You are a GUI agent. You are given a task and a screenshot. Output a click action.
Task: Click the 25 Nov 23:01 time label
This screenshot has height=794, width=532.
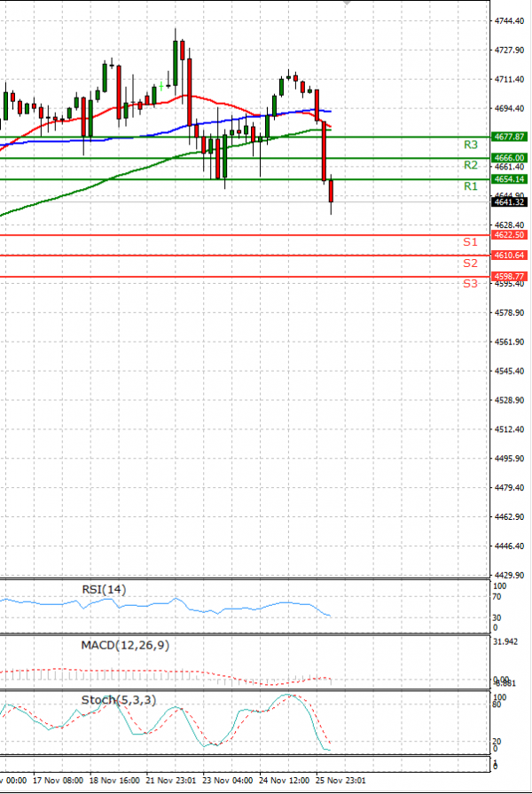pos(340,781)
